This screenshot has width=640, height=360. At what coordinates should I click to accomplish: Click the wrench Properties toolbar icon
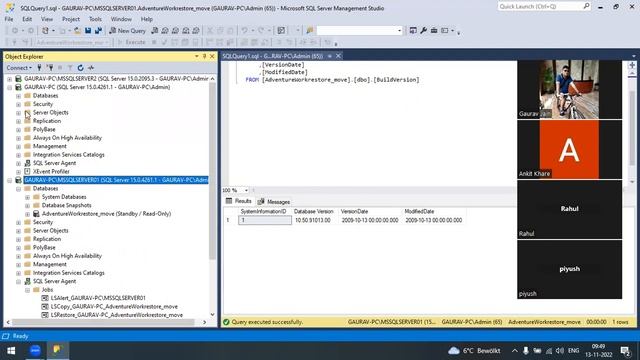click(423, 31)
